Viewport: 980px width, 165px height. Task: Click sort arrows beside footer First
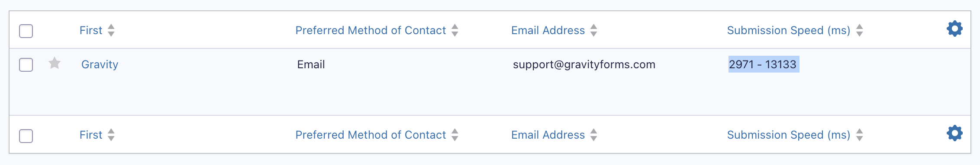[x=111, y=135]
